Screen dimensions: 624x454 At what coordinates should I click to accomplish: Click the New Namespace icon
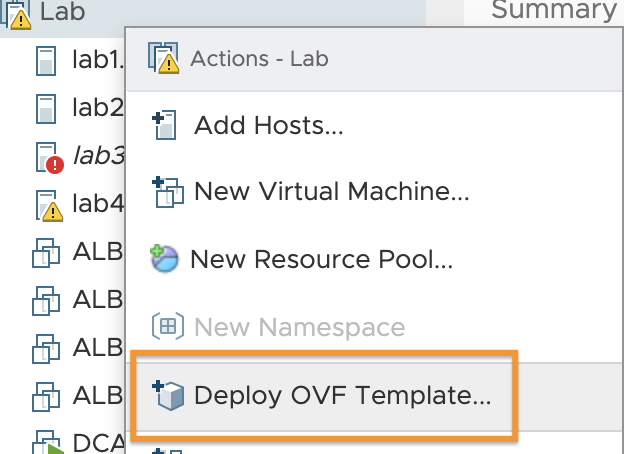coord(168,327)
